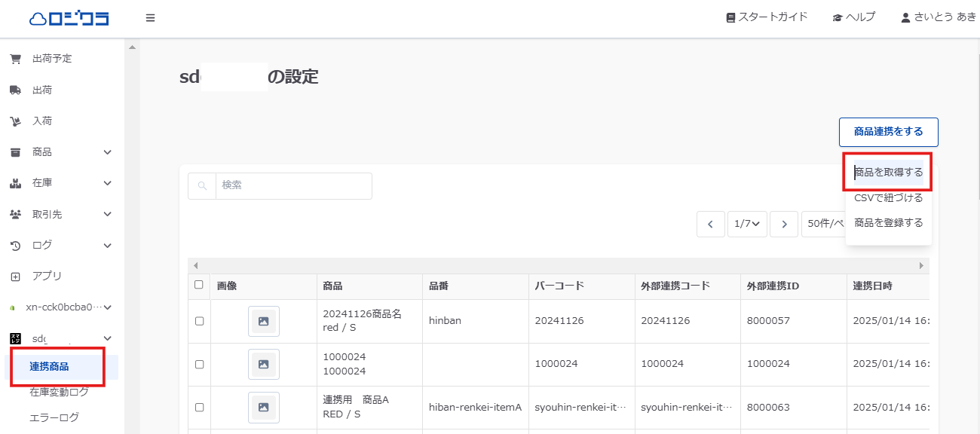
Task: Click the スタートガイド book icon
Action: click(x=730, y=17)
